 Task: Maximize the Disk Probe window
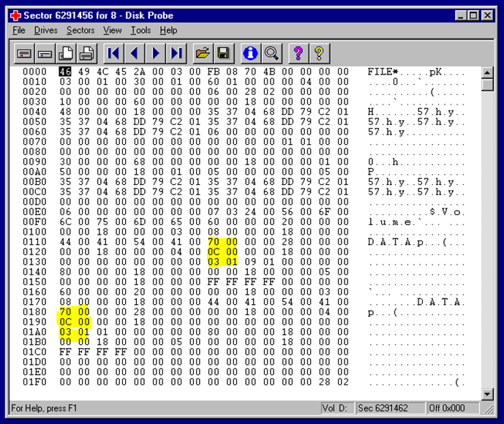tap(473, 15)
